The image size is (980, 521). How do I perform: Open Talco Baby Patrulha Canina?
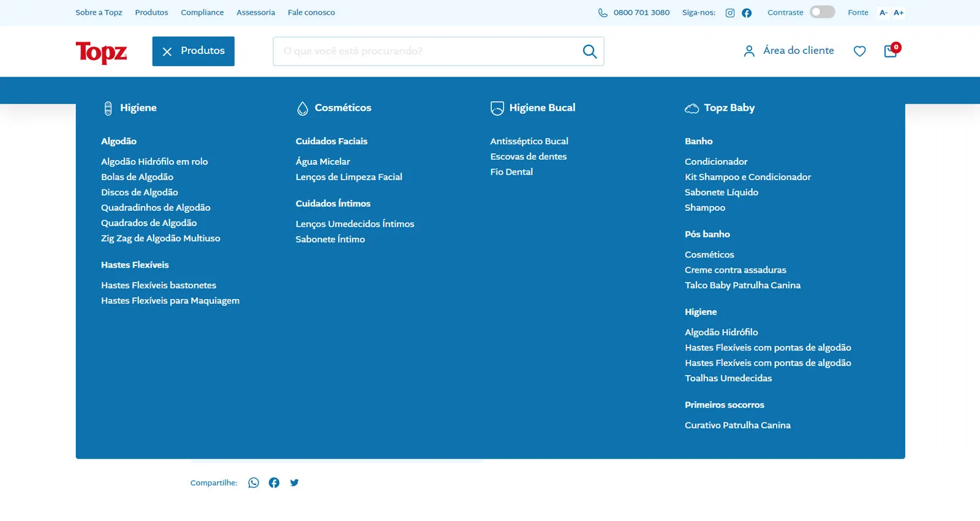(743, 286)
